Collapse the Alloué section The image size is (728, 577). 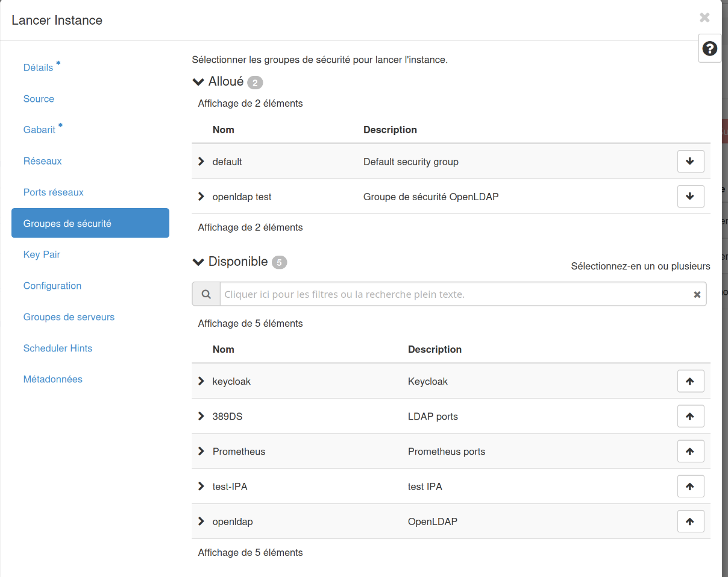198,82
